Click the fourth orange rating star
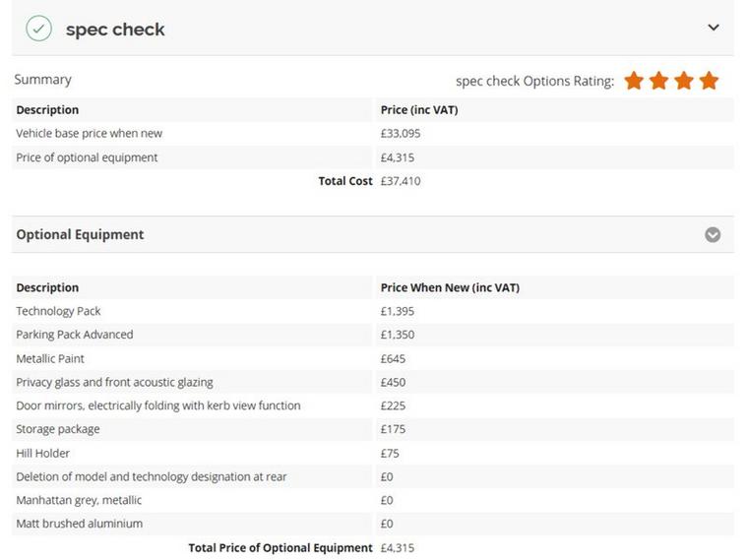Viewport: 747px width, 560px height. click(709, 81)
